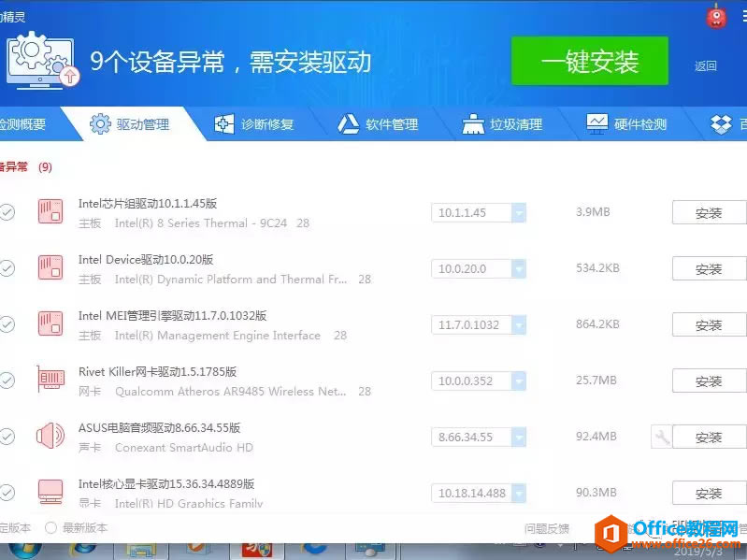
Task: Click the red mascot icon in title bar
Action: point(716,16)
